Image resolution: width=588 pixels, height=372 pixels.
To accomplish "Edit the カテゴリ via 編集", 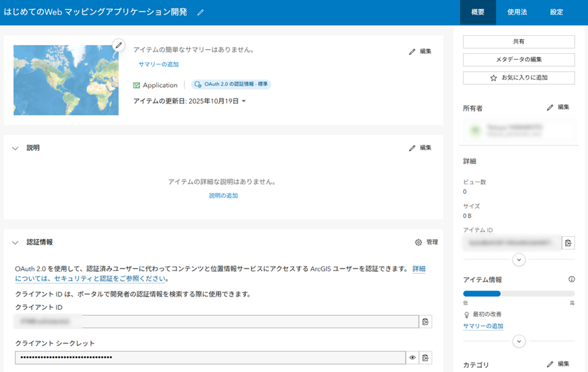I will 558,364.
